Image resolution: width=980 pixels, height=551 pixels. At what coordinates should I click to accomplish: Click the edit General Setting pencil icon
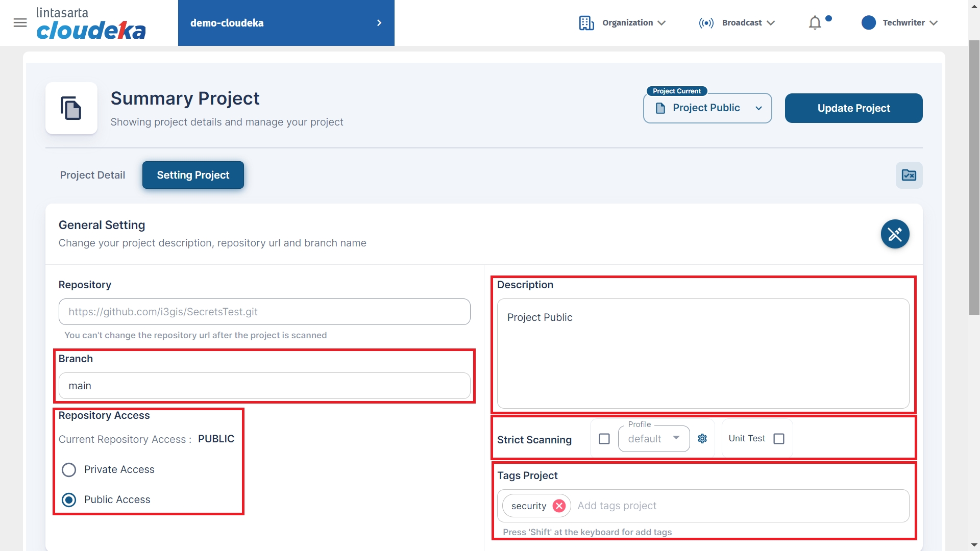(x=894, y=234)
